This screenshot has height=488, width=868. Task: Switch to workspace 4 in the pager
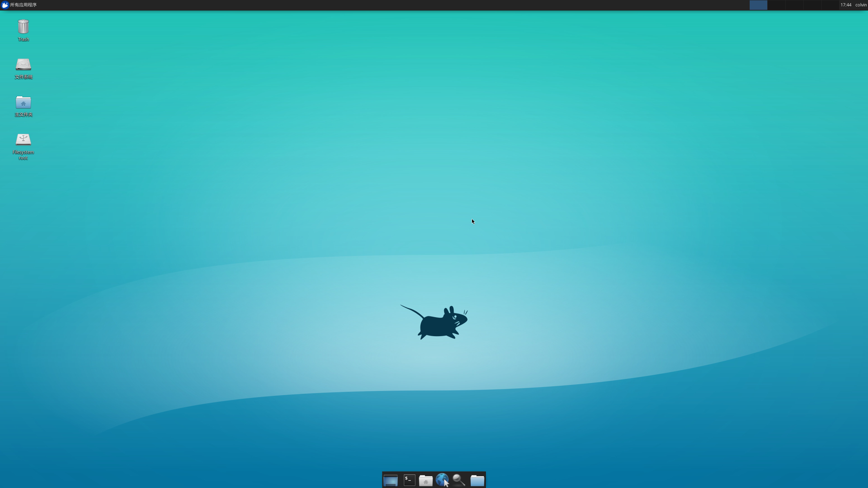(812, 5)
